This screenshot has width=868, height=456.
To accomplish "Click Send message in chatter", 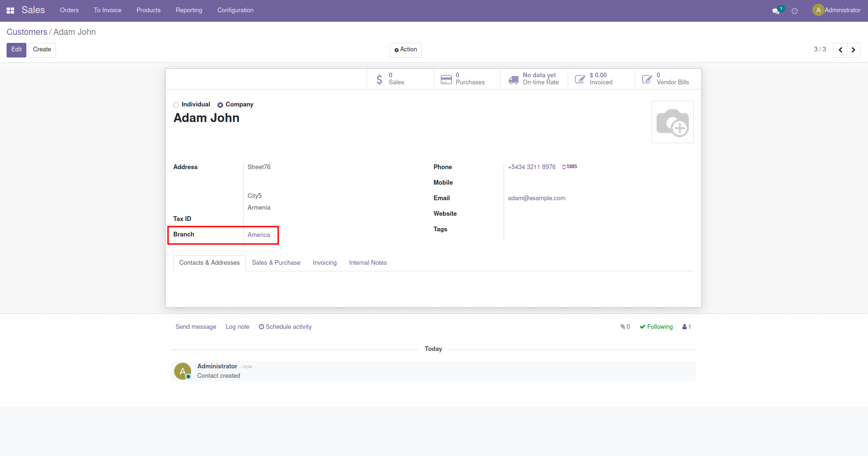I will tap(196, 327).
